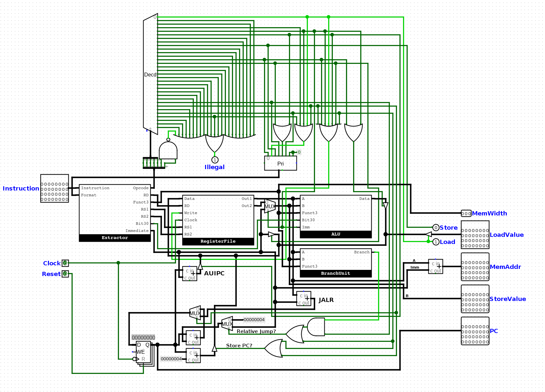The image size is (545, 392).
Task: Select the MUX beside RegisterFile outputs
Action: [x=270, y=206]
